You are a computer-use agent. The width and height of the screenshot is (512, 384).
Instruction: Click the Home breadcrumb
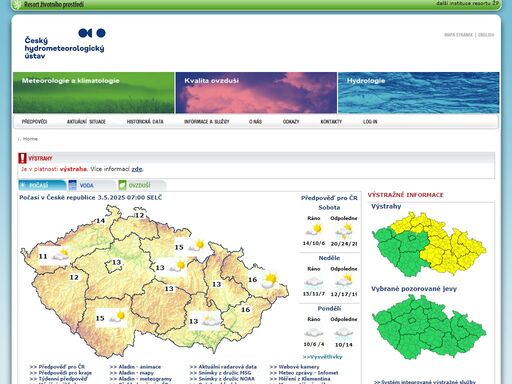[30, 139]
